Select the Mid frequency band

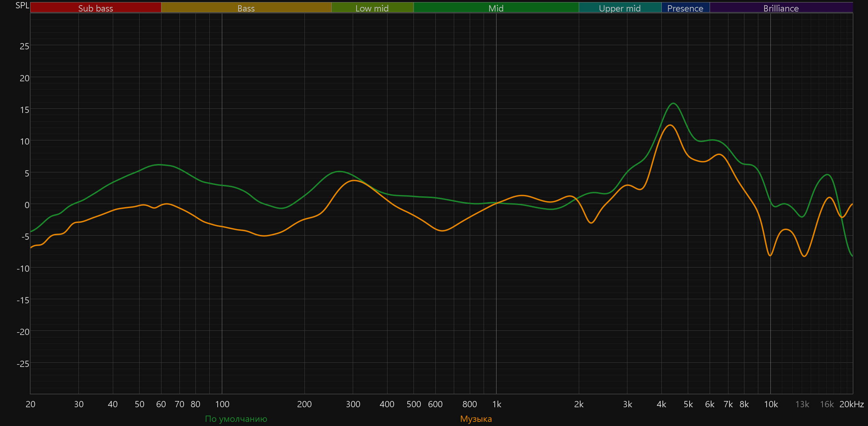pos(496,8)
